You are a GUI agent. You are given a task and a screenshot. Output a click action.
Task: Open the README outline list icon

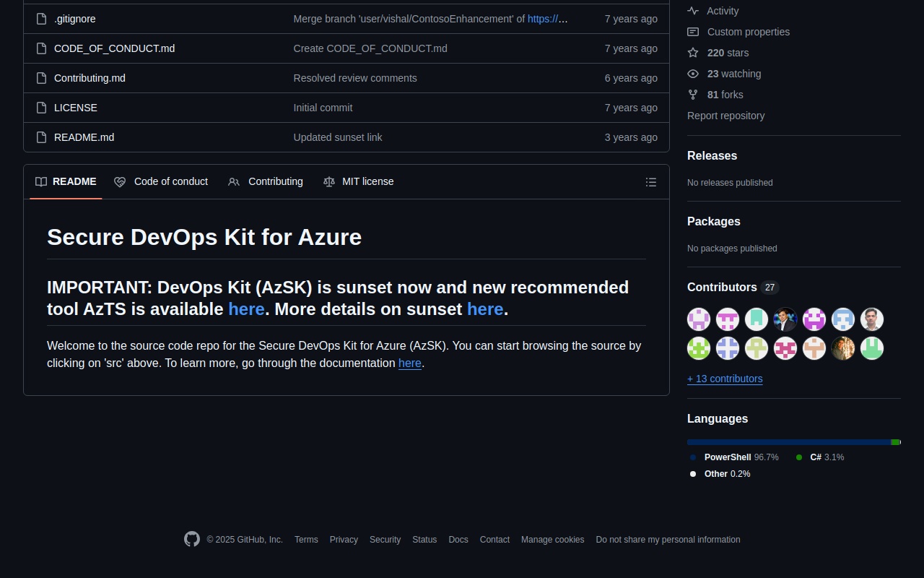(x=650, y=182)
